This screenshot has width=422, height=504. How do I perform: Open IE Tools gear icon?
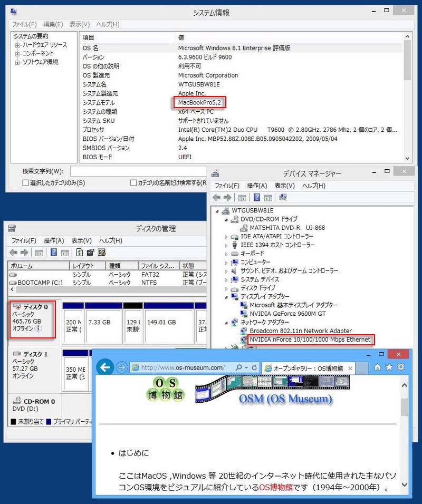click(x=401, y=367)
